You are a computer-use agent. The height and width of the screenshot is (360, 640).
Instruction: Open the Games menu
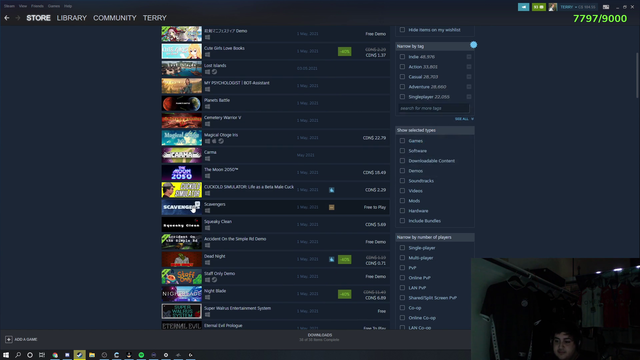point(54,6)
